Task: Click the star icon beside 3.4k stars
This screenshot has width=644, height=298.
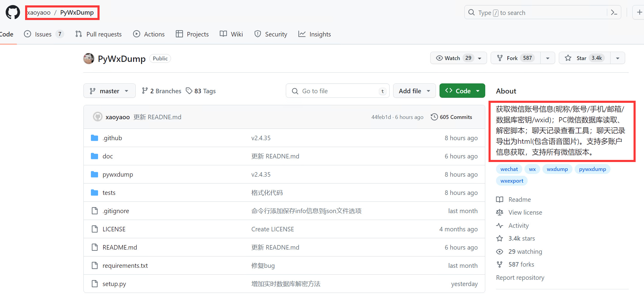Action: [500, 238]
